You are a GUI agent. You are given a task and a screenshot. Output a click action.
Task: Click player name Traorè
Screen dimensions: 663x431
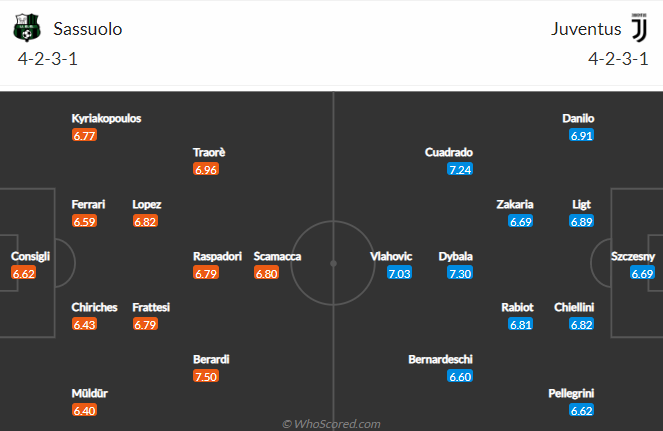209,152
